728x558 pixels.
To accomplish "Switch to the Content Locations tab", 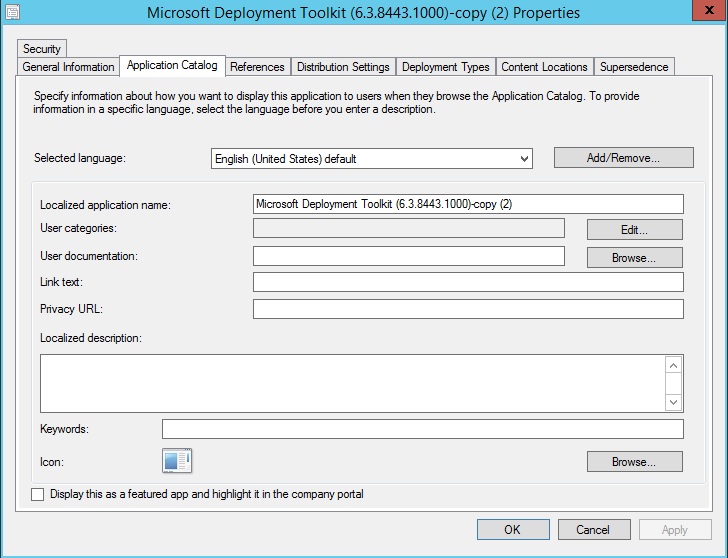I will point(544,67).
